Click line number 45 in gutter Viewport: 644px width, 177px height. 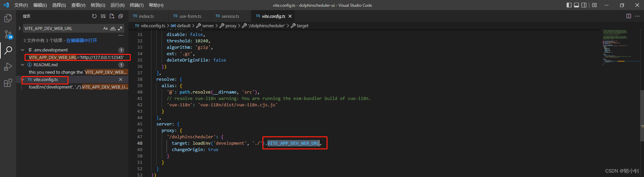pos(140,124)
